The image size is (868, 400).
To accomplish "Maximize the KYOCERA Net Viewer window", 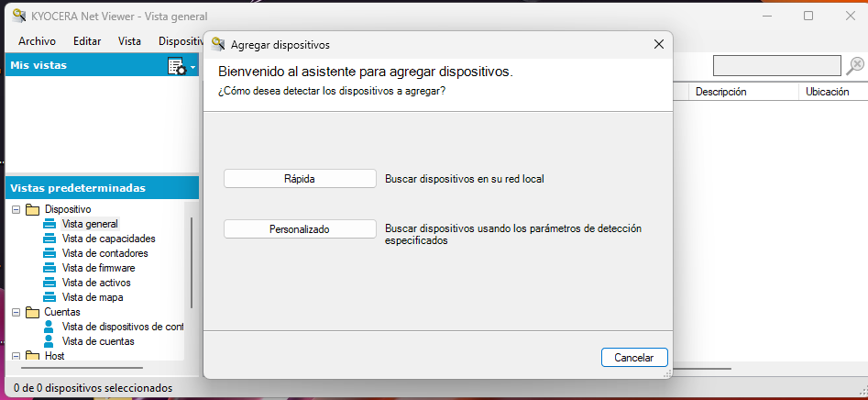I will coord(808,17).
